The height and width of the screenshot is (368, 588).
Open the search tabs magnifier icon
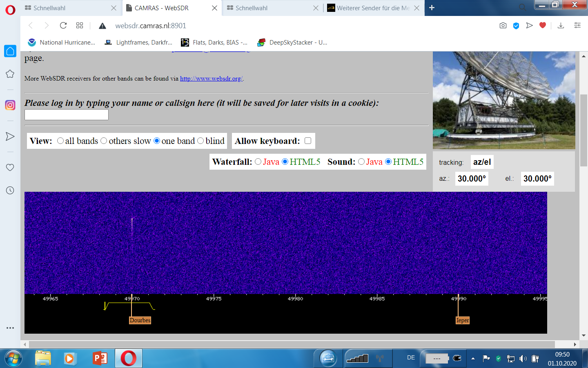pos(522,7)
